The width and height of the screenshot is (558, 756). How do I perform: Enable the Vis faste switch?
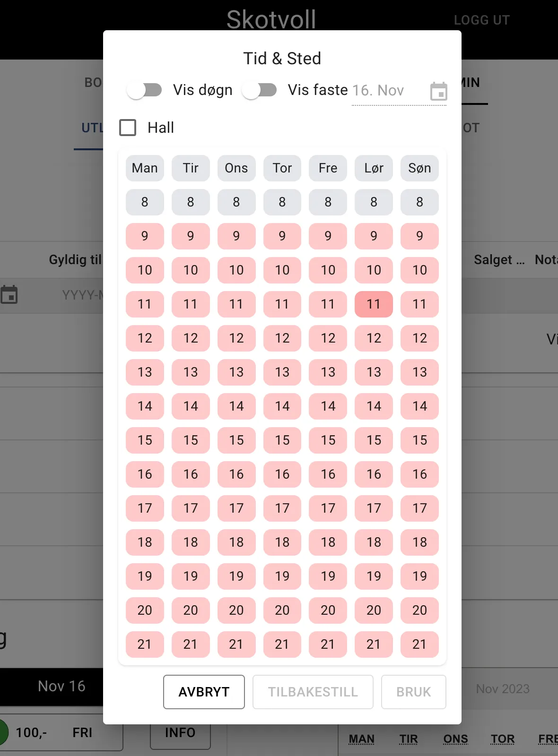259,90
